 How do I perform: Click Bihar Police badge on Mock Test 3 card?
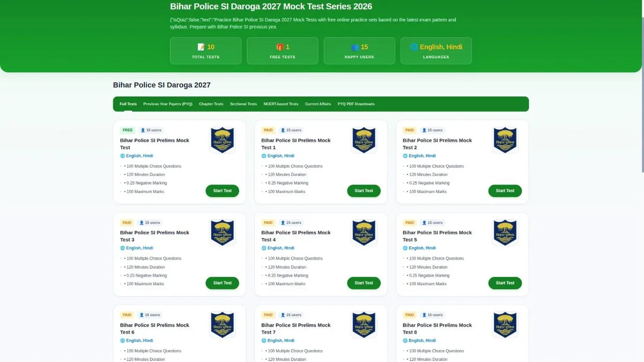click(x=222, y=232)
